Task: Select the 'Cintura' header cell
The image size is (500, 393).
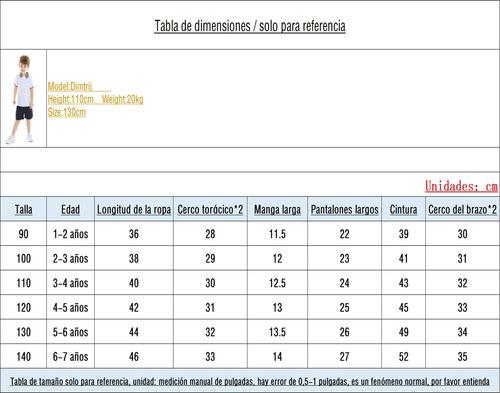Action: 403,209
